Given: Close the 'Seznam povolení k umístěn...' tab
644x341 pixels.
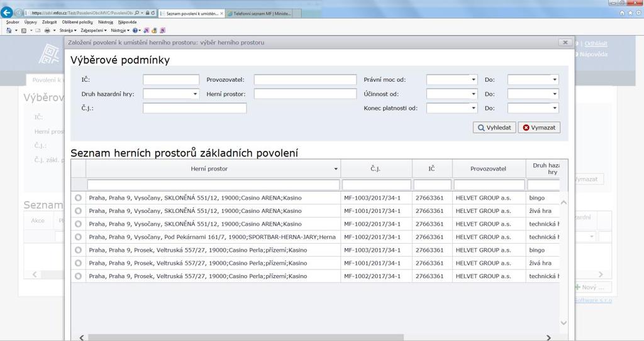Looking at the screenshot, I should 222,14.
